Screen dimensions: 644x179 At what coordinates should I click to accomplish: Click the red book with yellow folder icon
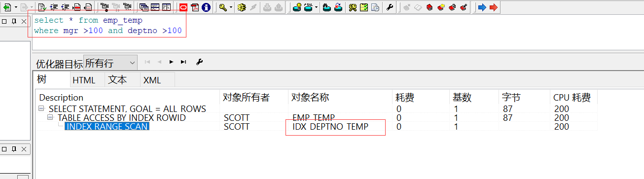pyautogui.click(x=441, y=7)
